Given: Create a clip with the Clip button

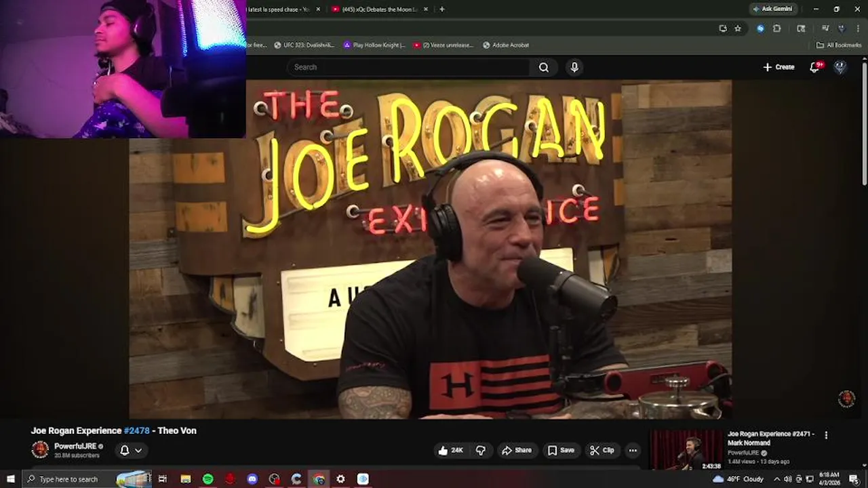Looking at the screenshot, I should pos(602,450).
